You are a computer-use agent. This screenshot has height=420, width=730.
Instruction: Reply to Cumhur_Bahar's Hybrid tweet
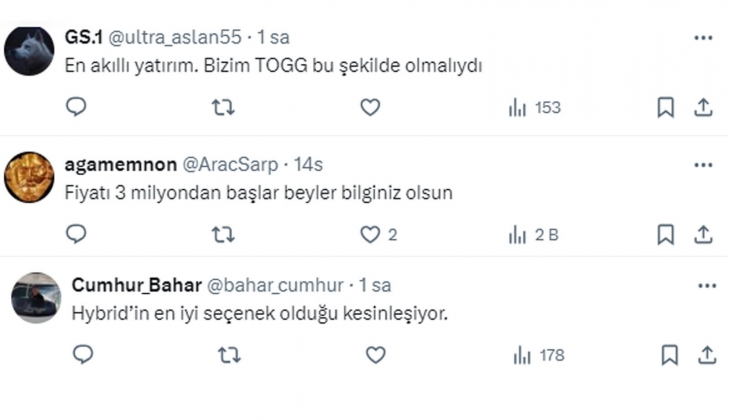(x=83, y=354)
